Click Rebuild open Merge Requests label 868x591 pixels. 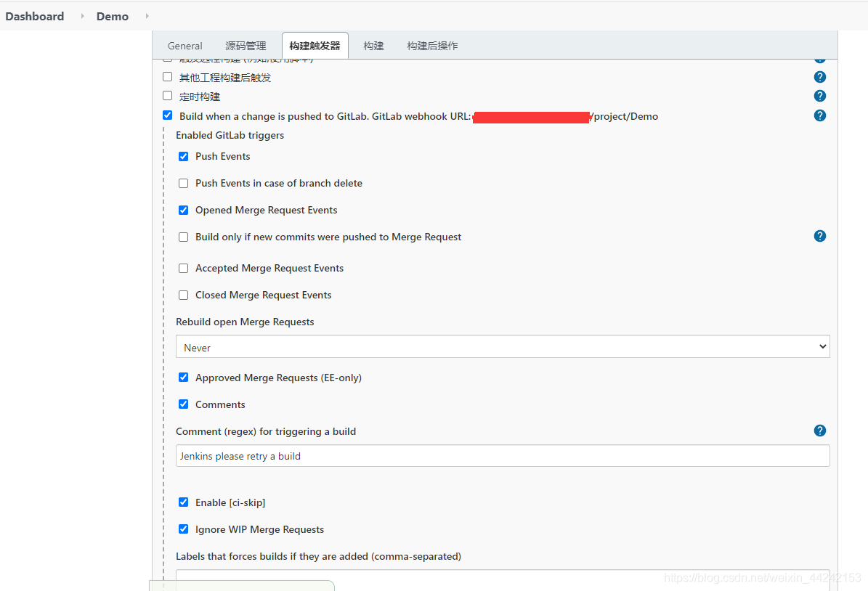coord(245,322)
